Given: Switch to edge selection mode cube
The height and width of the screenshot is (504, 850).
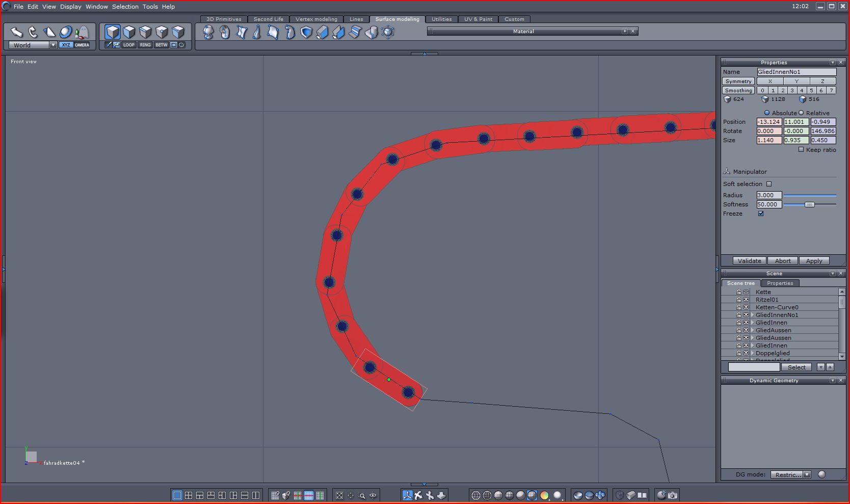Looking at the screenshot, I should coord(145,32).
